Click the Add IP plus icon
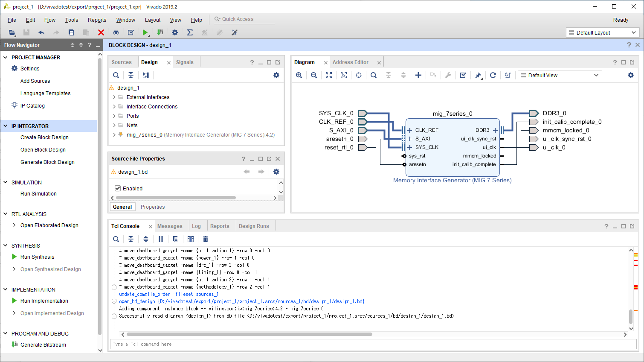644x362 pixels. pos(418,75)
